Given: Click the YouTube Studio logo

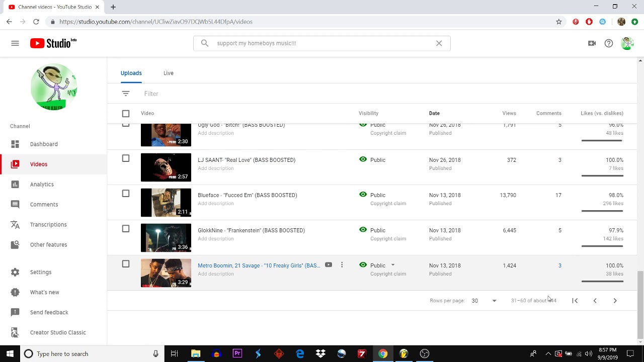Looking at the screenshot, I should point(53,43).
